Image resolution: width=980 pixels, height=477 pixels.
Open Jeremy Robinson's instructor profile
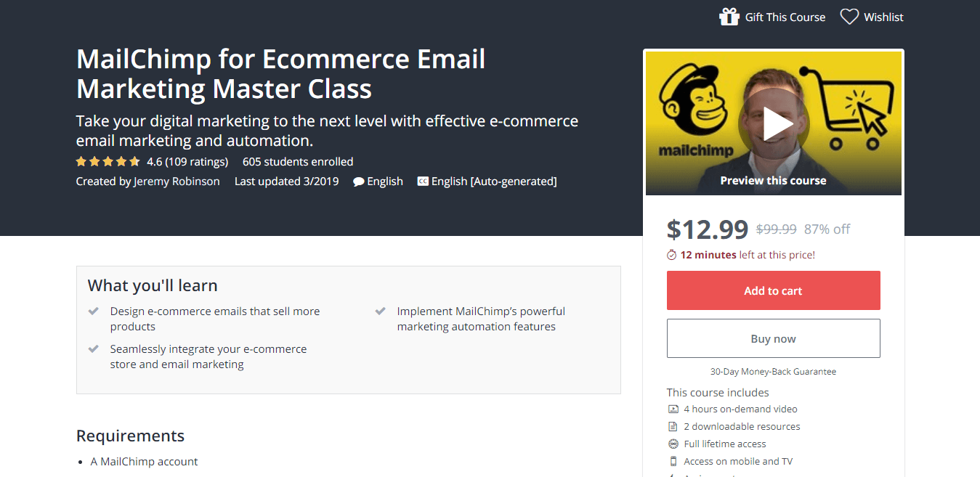[177, 182]
